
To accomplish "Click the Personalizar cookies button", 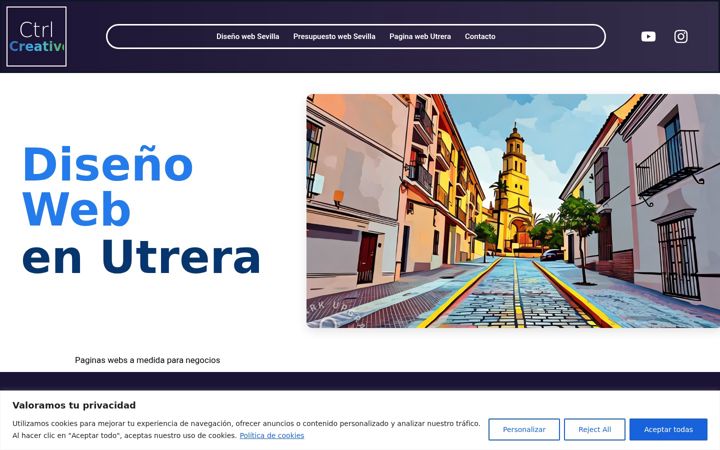I will pyautogui.click(x=524, y=429).
